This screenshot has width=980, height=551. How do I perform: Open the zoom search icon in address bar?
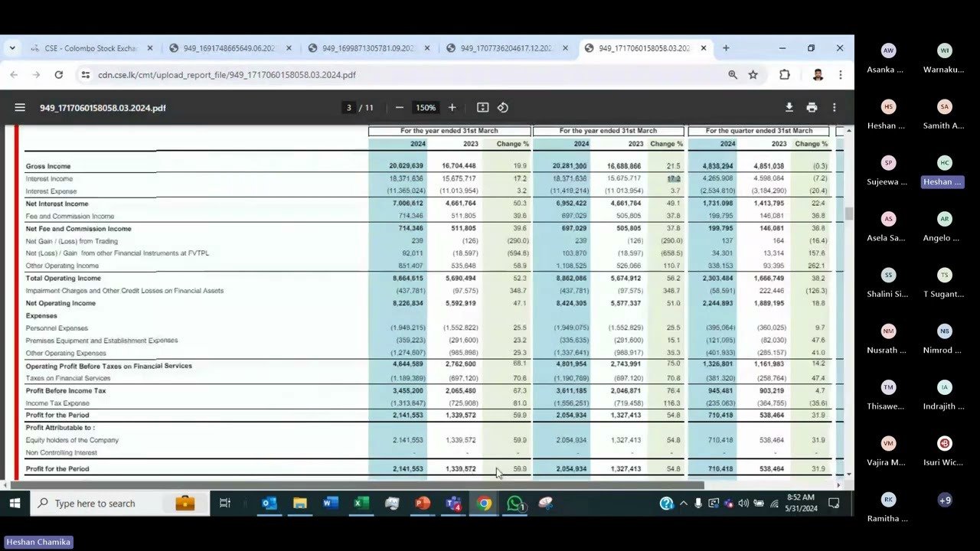[733, 74]
